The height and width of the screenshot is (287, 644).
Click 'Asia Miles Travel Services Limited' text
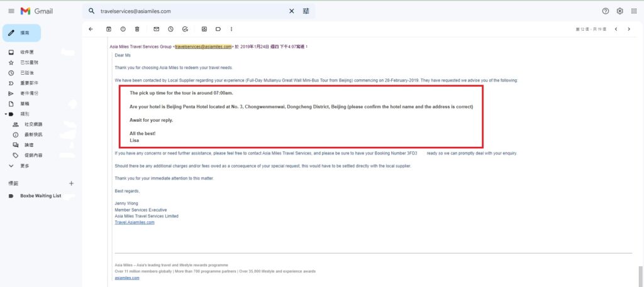coord(147,216)
